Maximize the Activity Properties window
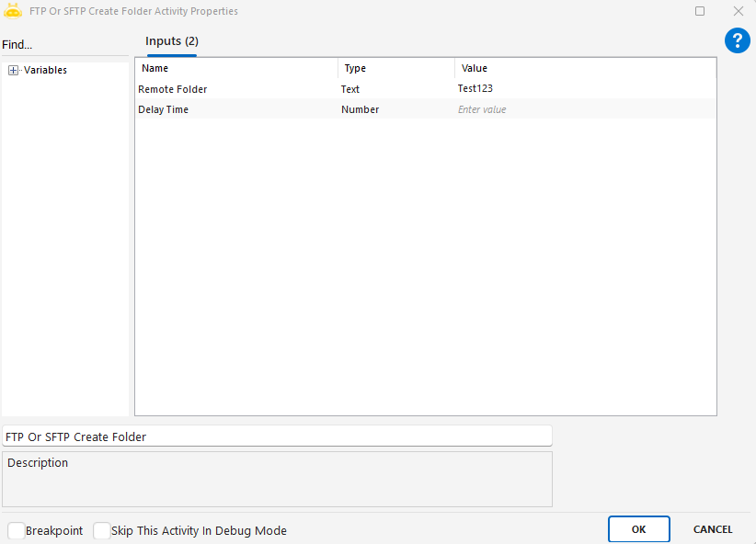Image resolution: width=756 pixels, height=544 pixels. coord(700,12)
